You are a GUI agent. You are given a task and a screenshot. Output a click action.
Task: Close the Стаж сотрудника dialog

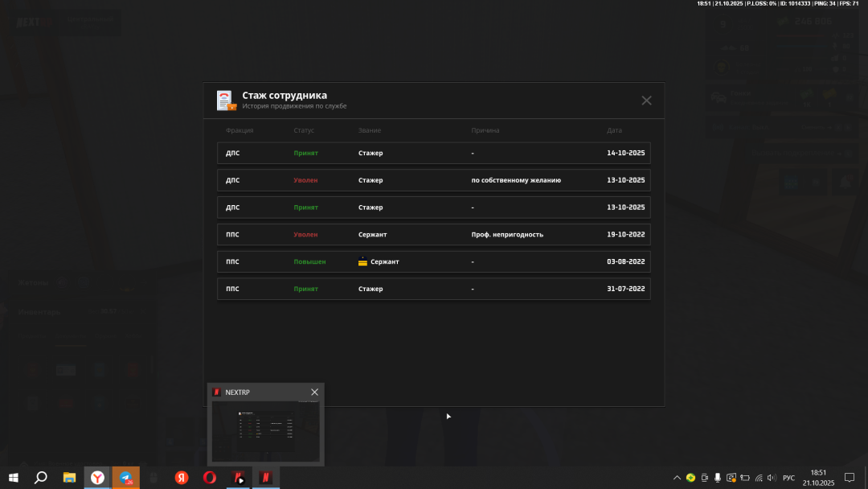point(646,101)
